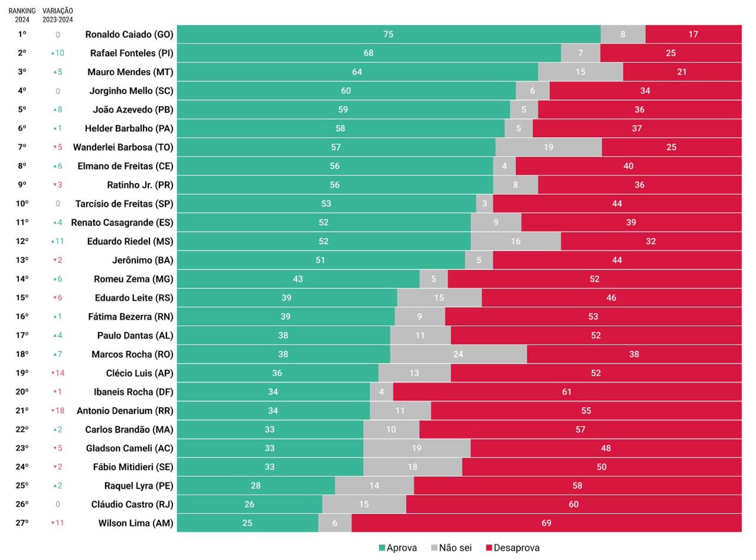Click Cláudio Castro's green 26 segment
The image size is (756, 560).
pos(250,504)
